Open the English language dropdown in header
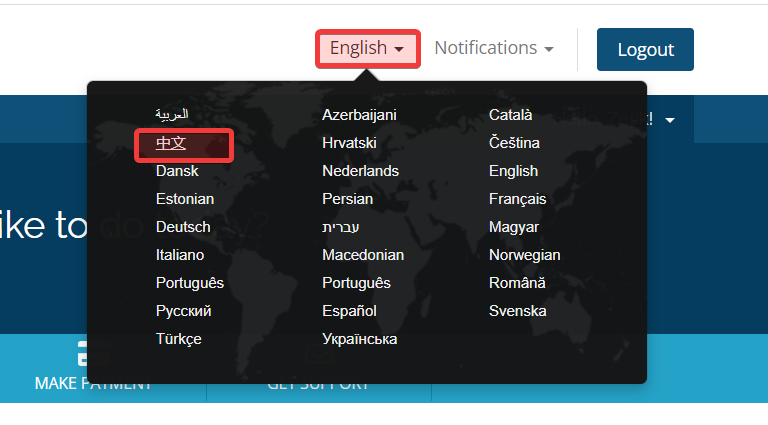 [367, 49]
